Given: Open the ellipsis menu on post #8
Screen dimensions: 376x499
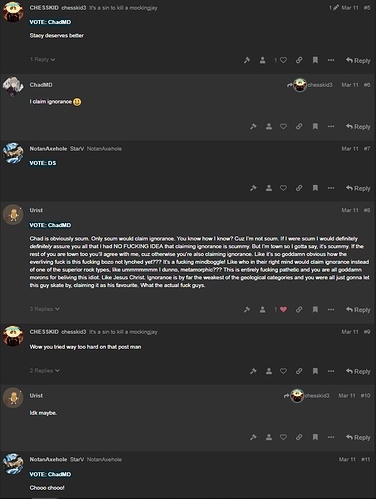Looking at the screenshot, I should 331,309.
